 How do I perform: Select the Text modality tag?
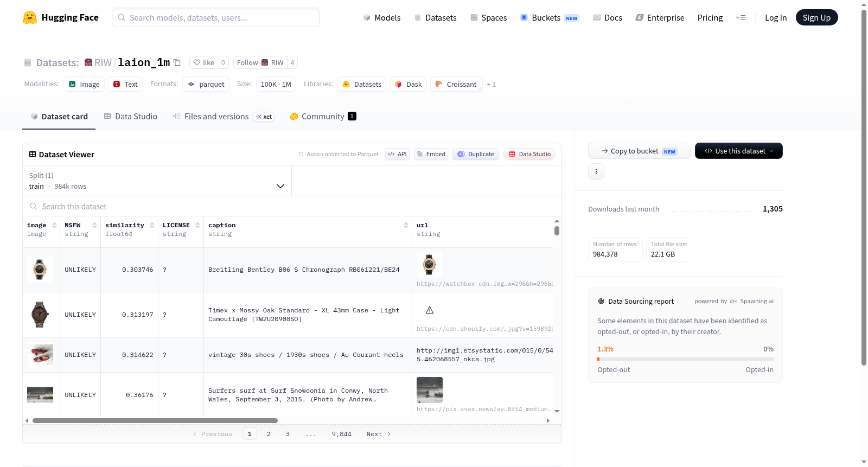click(x=125, y=84)
